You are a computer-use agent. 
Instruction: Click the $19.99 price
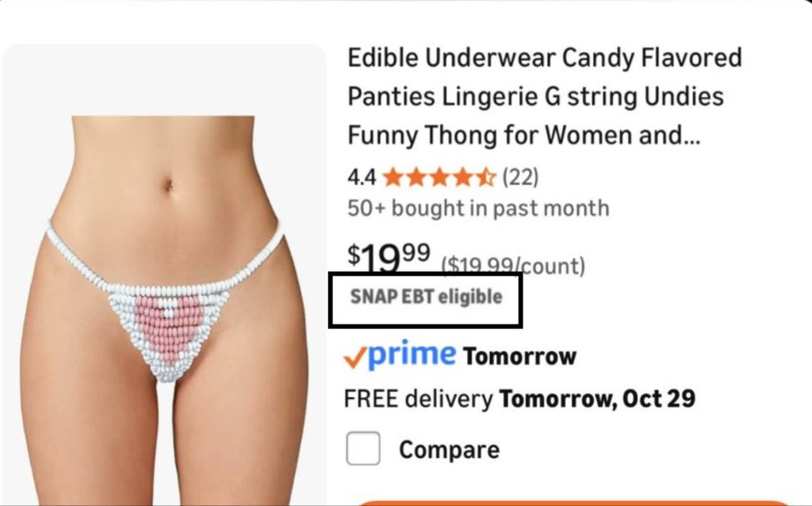[389, 258]
